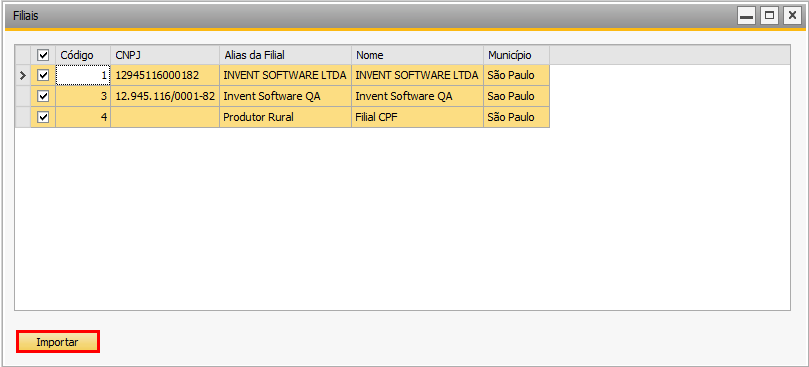Sort by the Código column header
This screenshot has width=809, height=367.
click(x=83, y=55)
